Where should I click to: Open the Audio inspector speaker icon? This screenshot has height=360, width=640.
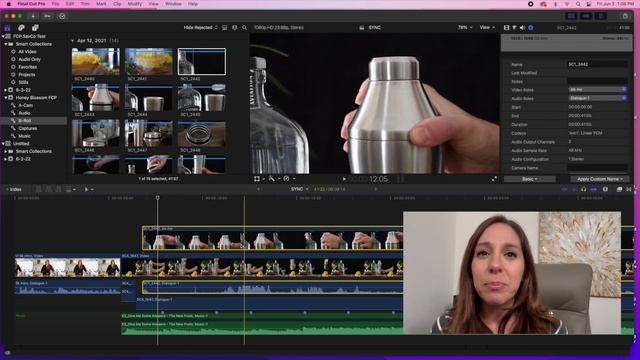(x=522, y=28)
